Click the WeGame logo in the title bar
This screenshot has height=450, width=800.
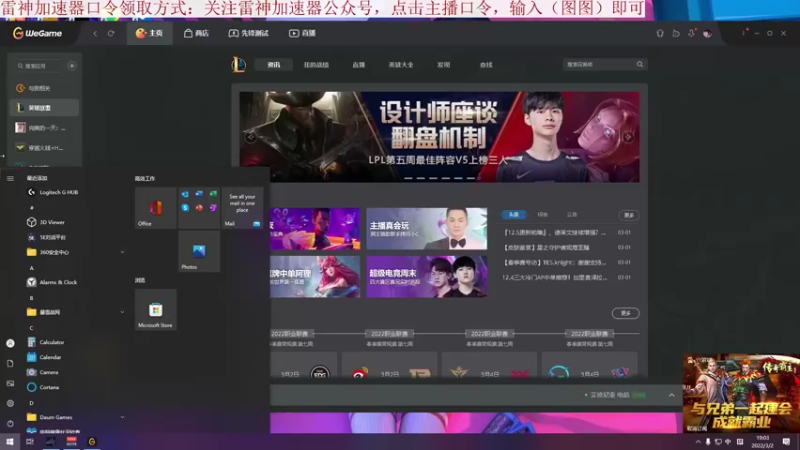37,33
